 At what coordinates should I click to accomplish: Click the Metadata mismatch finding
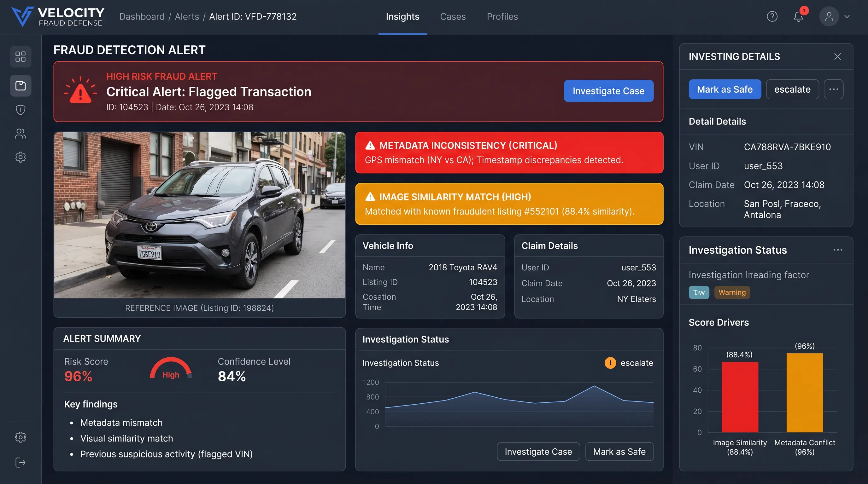coord(121,423)
